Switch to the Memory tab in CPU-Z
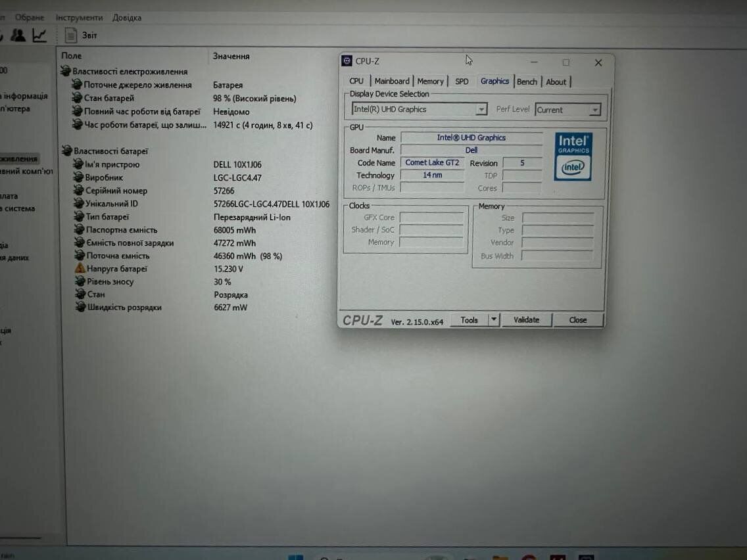The height and width of the screenshot is (560, 747). 430,82
